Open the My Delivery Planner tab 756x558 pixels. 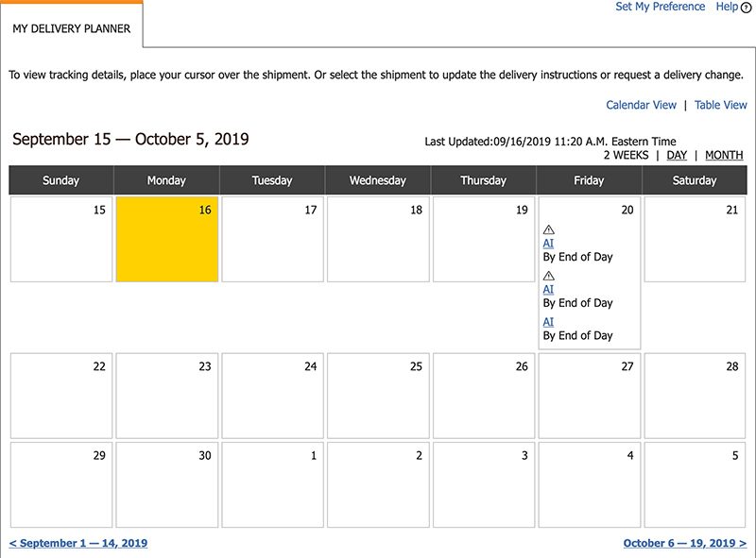pyautogui.click(x=72, y=28)
